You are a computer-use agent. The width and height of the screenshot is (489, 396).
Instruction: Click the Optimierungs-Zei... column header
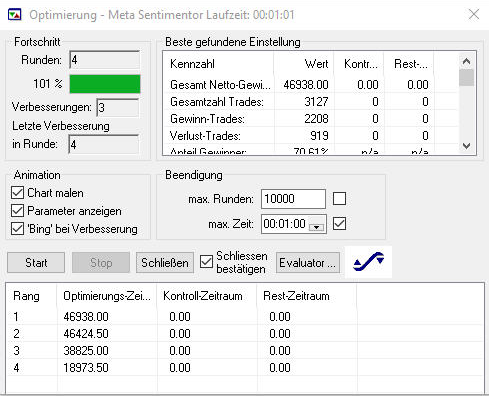click(x=107, y=296)
